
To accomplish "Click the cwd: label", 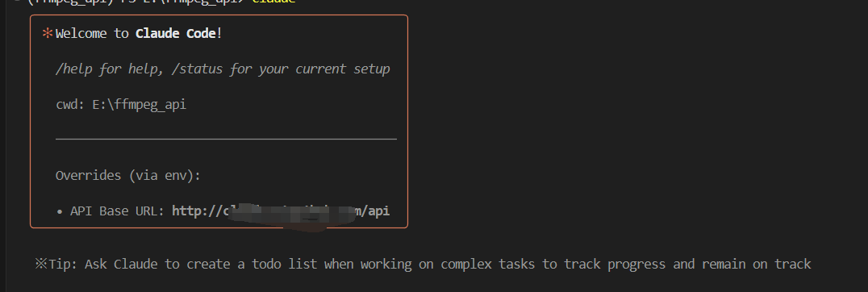I will (x=70, y=105).
